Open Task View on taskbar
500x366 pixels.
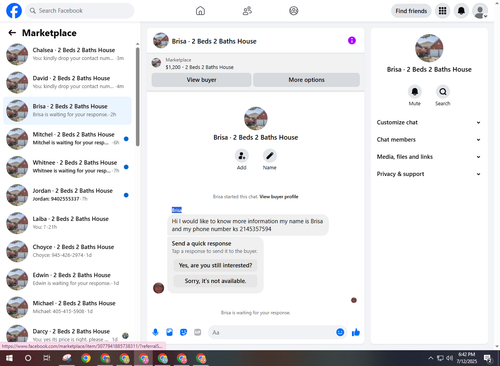click(x=47, y=358)
